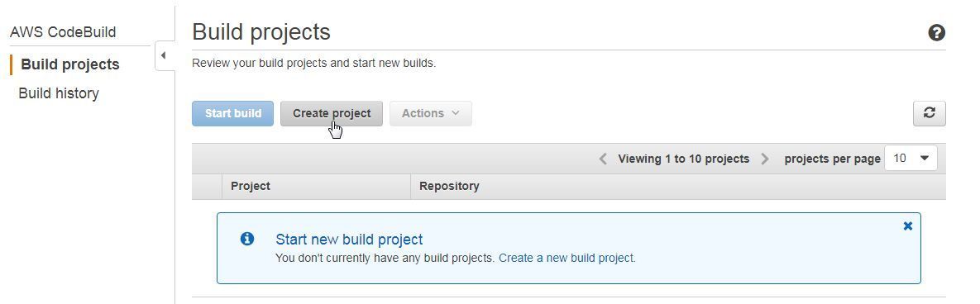This screenshot has width=980, height=304.
Task: Go to previous page of projects
Action: (x=603, y=159)
